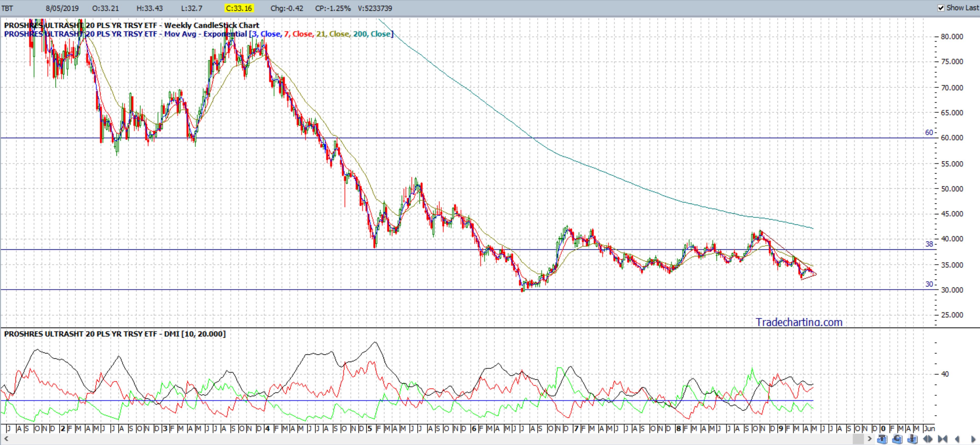Click the single right arrow scroll icon
The height and width of the screenshot is (445, 980).
pos(973,439)
